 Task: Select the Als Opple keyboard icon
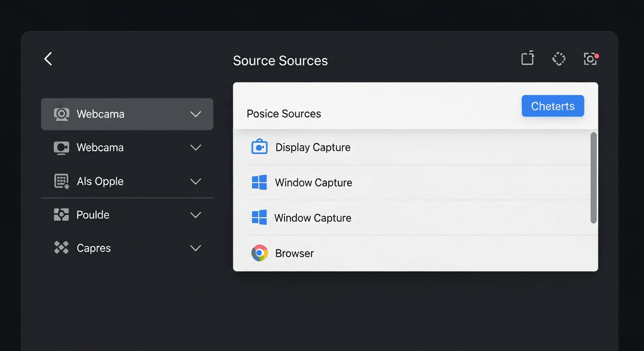pos(61,181)
